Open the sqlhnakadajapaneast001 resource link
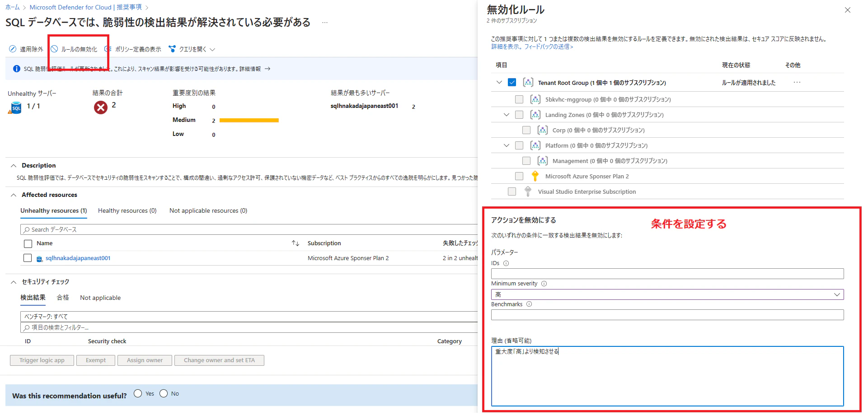 pyautogui.click(x=78, y=258)
